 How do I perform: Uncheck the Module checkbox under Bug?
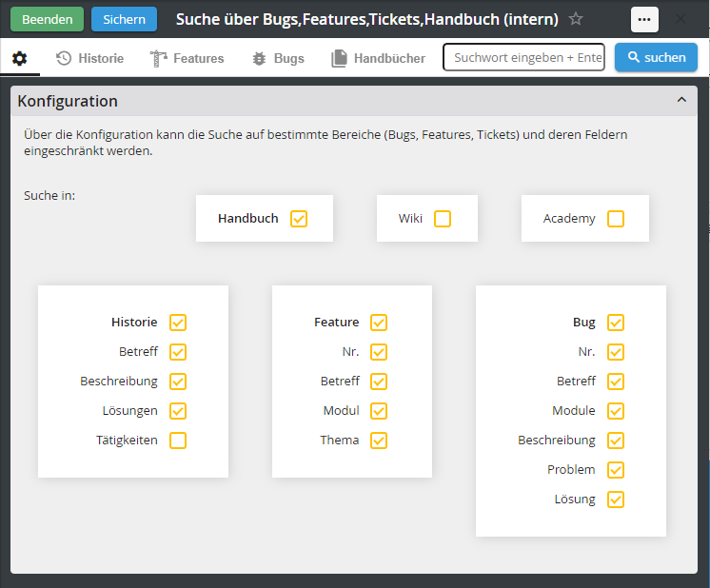tap(616, 411)
